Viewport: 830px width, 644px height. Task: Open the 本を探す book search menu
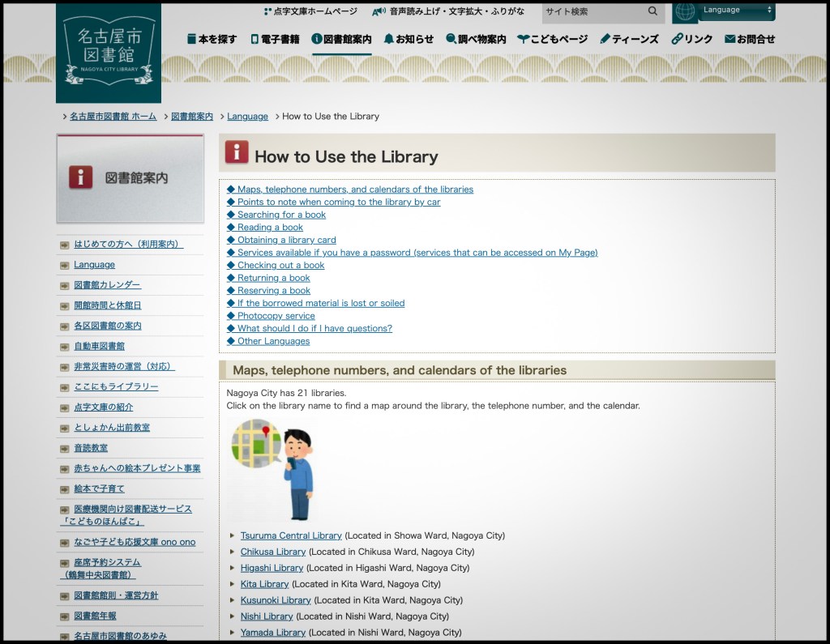coord(212,39)
